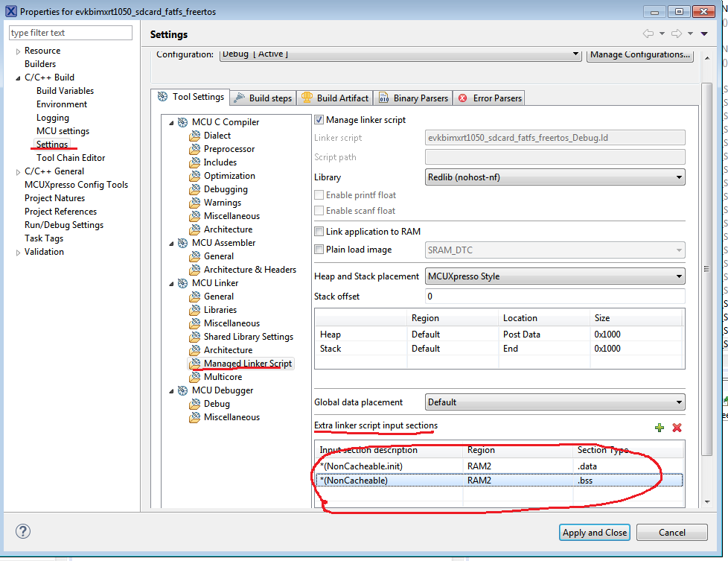Select Run/Debug Settings item
The height and width of the screenshot is (561, 728).
pos(64,225)
